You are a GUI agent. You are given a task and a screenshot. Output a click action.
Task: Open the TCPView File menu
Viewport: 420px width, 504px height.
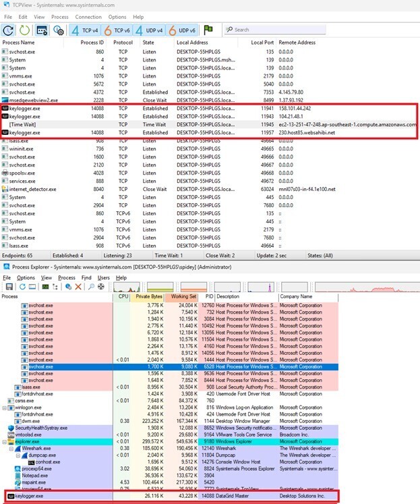pos(8,17)
